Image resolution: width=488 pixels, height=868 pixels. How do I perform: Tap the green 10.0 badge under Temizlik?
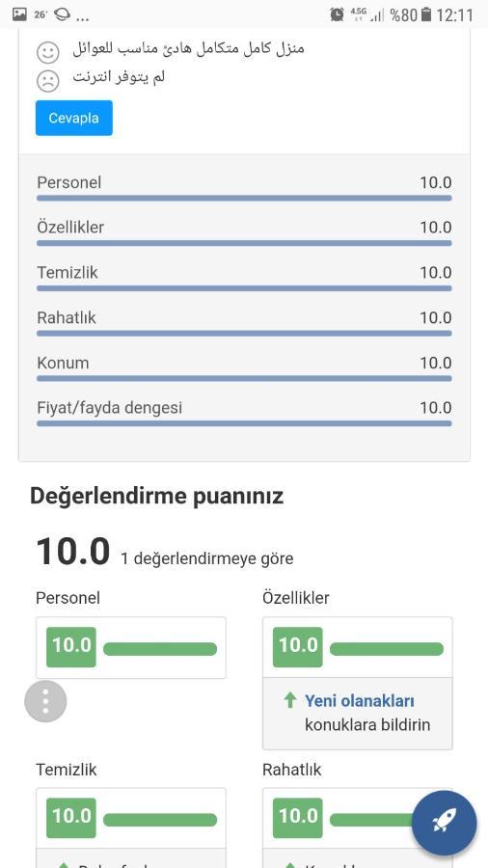click(71, 818)
